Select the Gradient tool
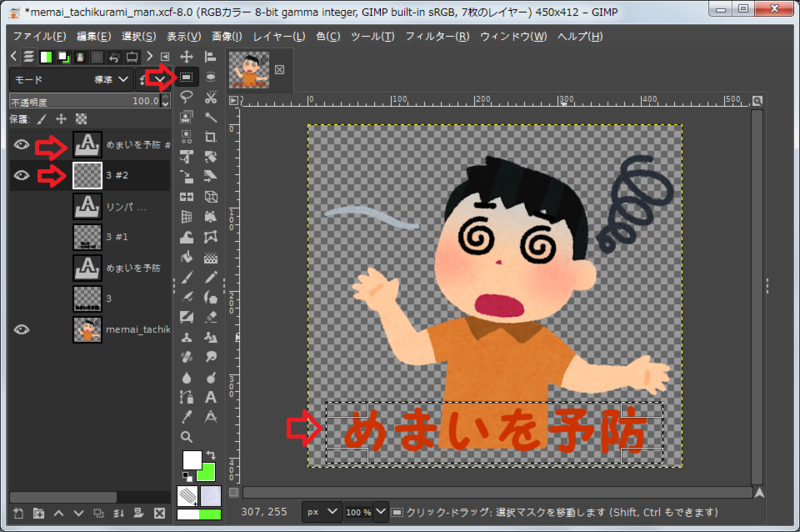 pyautogui.click(x=210, y=257)
